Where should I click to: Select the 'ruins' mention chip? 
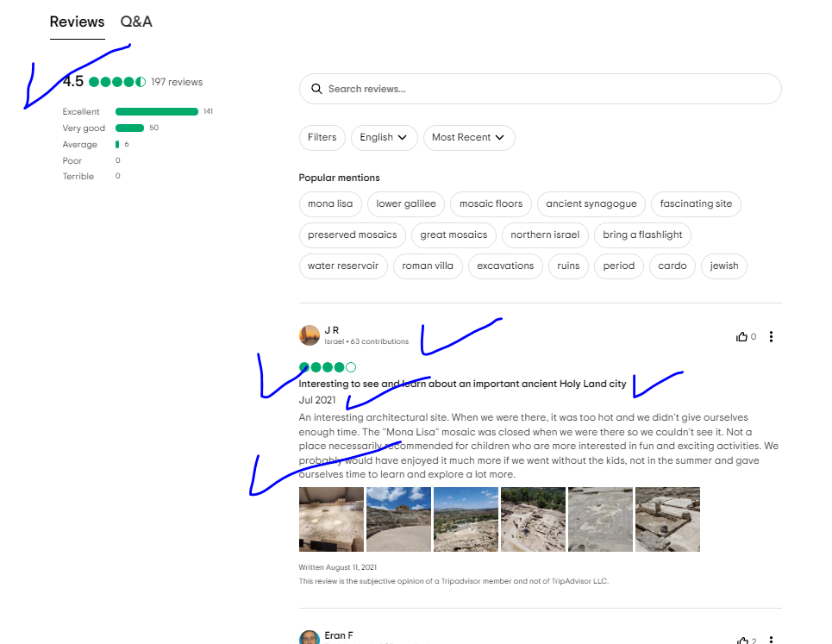point(568,266)
